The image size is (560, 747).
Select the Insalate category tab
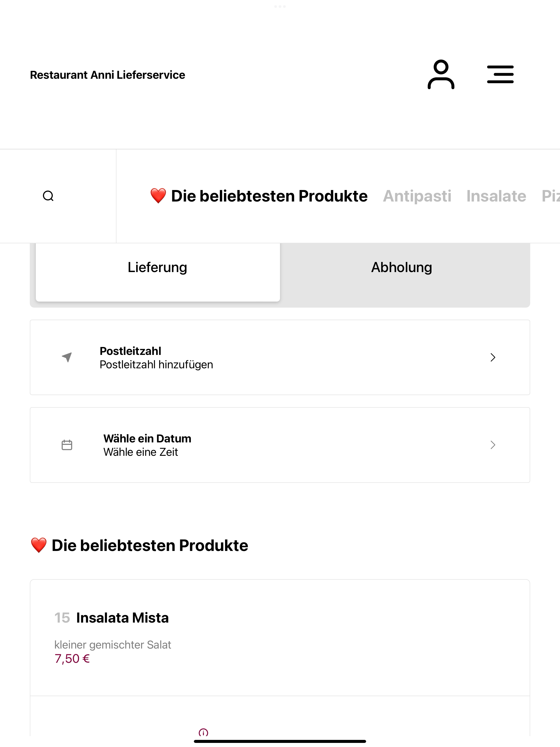click(496, 196)
